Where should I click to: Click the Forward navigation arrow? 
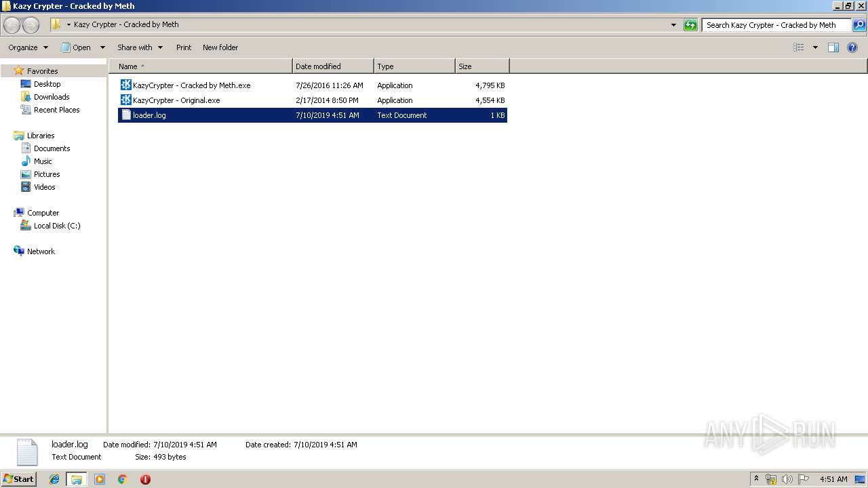[x=31, y=26]
